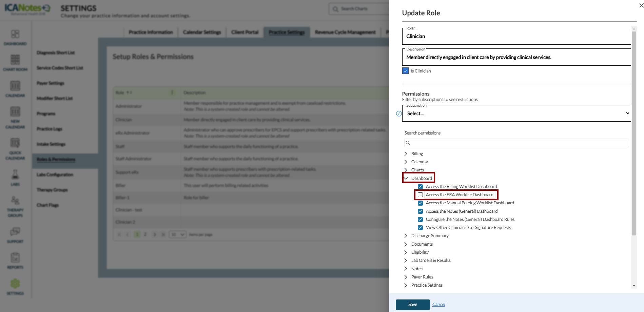Screen dimensions: 644x312
Task: Go to page 2 of roles
Action: (x=145, y=234)
